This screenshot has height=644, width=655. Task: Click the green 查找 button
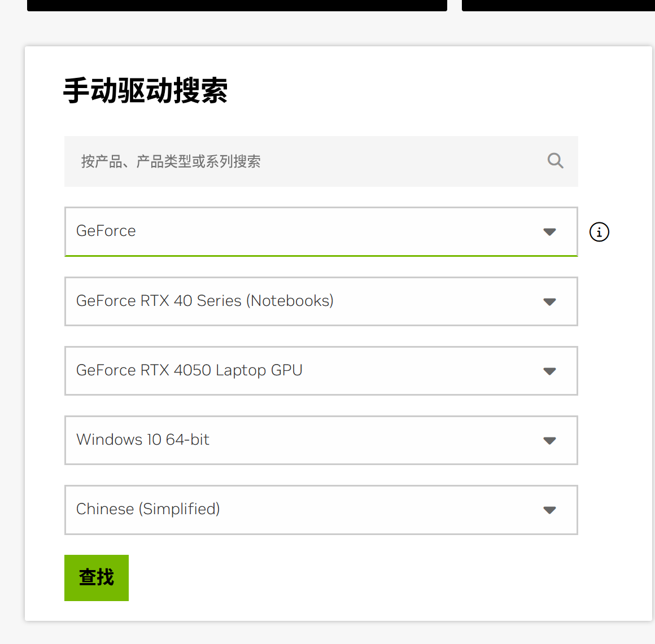97,577
